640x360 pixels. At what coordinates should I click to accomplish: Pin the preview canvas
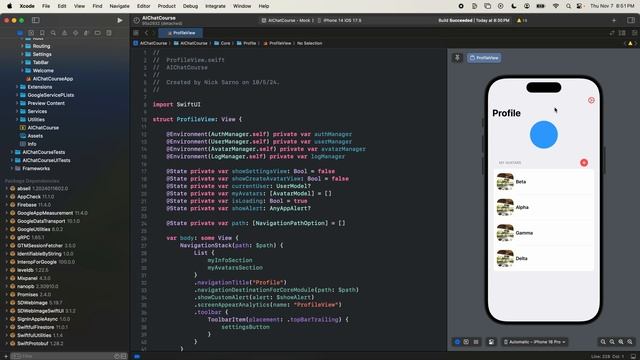pos(457,58)
